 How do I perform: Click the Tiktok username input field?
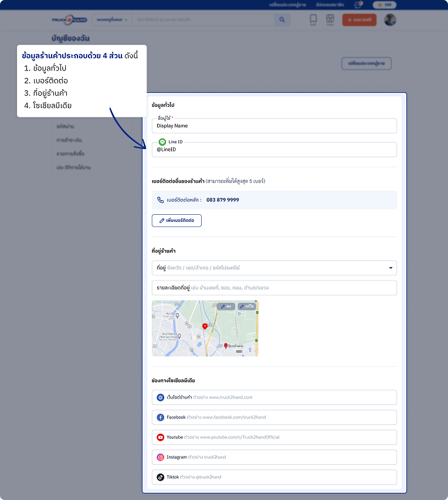274,477
